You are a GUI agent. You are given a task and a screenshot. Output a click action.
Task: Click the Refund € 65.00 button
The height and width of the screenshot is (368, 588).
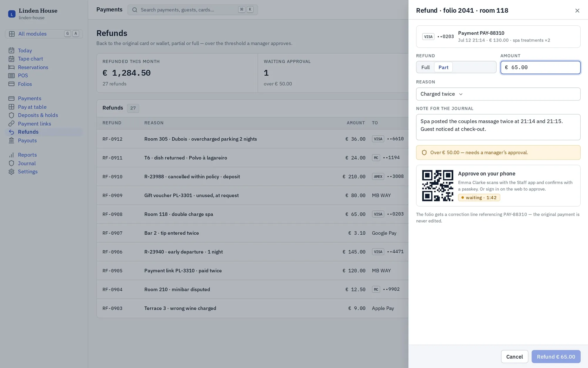pos(556,357)
